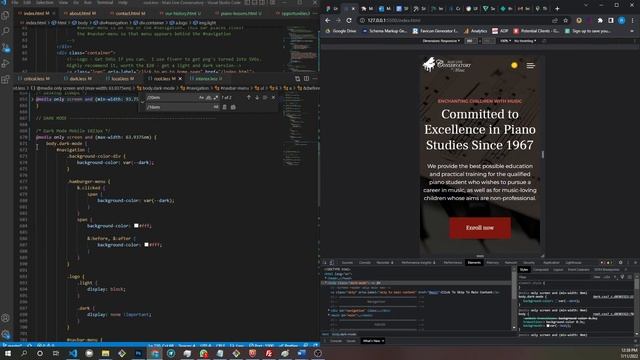Toggle Match Case in the find widget
640x360 pixels.
pyautogui.click(x=201, y=98)
